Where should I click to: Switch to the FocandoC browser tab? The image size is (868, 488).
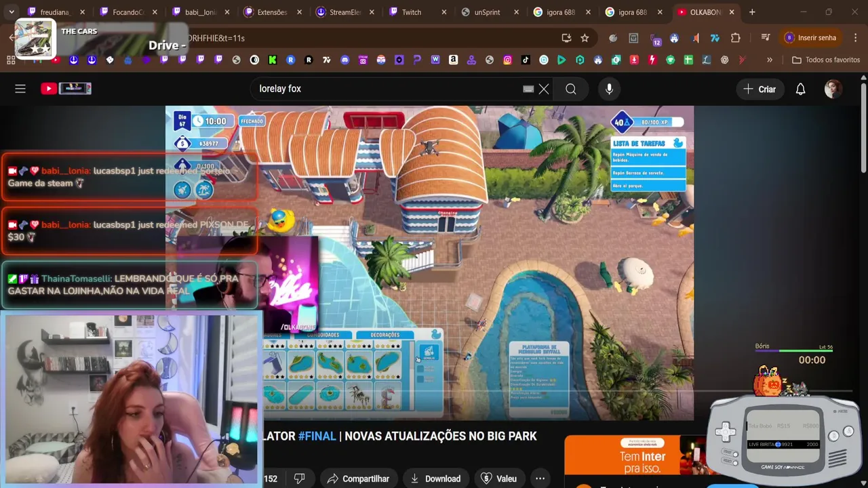click(x=127, y=12)
